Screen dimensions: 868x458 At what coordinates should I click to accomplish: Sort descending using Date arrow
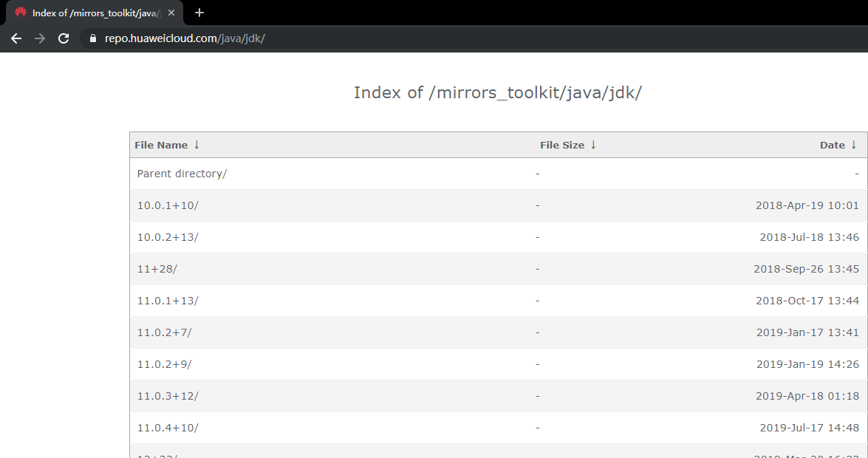[854, 145]
